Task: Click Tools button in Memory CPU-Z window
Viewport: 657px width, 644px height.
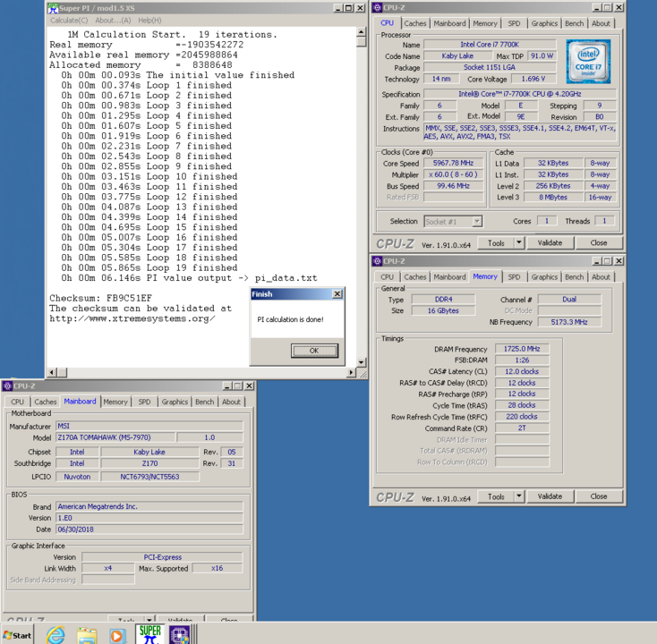Action: [x=496, y=496]
